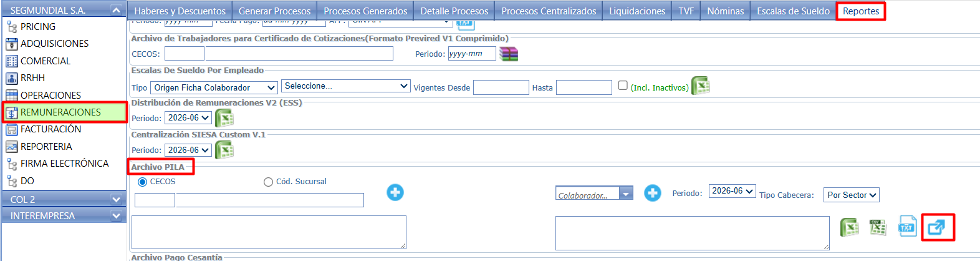Open Archivo PILA via external link icon
This screenshot has width=980, height=261.
[937, 227]
